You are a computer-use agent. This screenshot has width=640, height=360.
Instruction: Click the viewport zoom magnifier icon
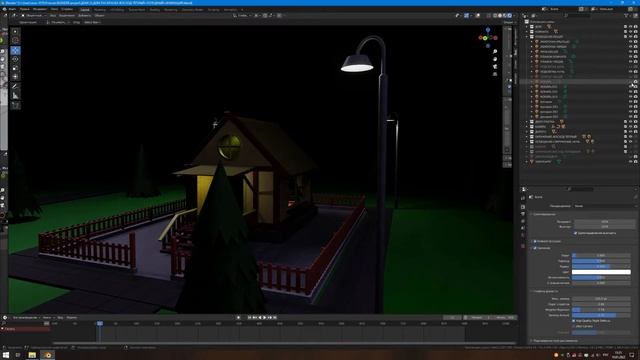(495, 52)
